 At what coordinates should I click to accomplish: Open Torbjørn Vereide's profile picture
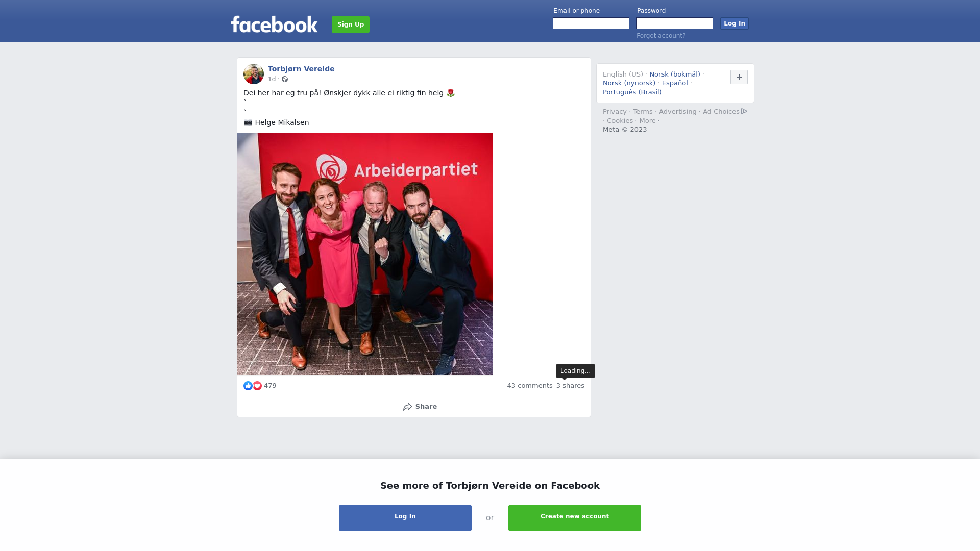(254, 74)
